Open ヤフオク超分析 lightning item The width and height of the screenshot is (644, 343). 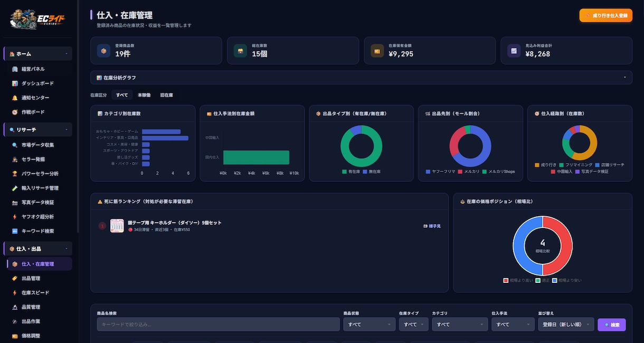(38, 216)
